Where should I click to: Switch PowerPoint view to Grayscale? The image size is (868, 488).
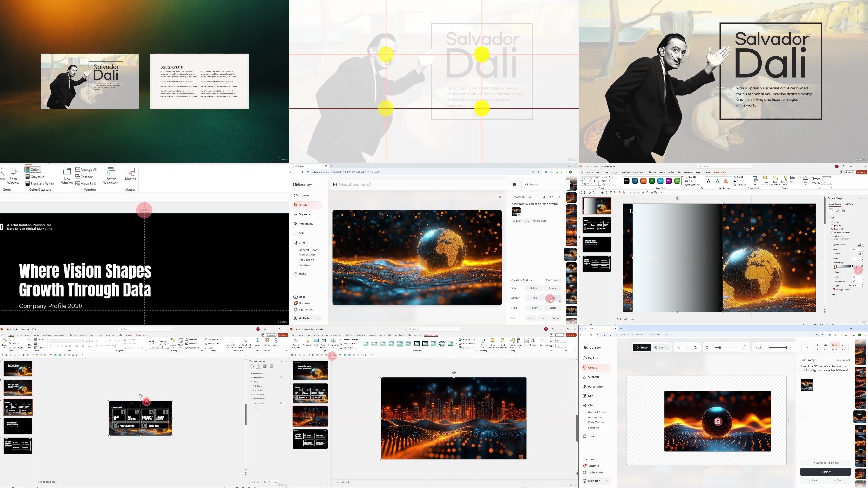tap(35, 177)
